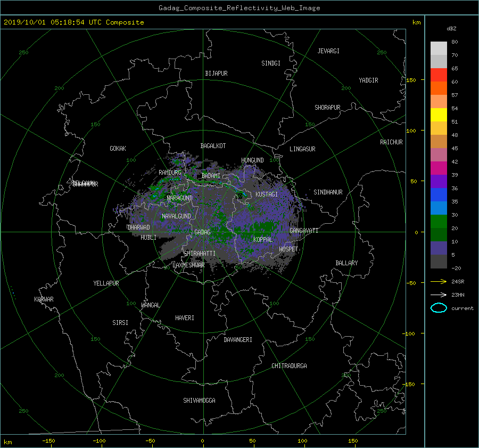Screen dimensions: 479x448
Task: Click the RAICHUR place label
Action: [x=391, y=142]
